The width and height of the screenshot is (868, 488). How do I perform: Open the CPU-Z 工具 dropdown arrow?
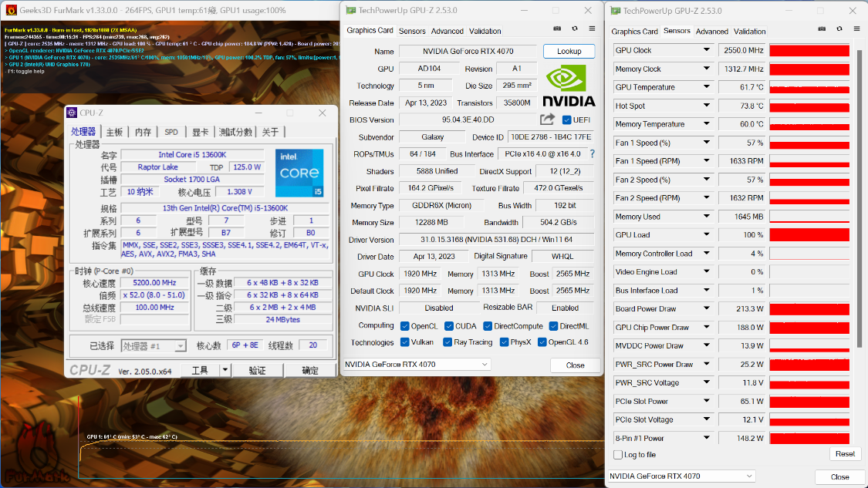pyautogui.click(x=225, y=370)
